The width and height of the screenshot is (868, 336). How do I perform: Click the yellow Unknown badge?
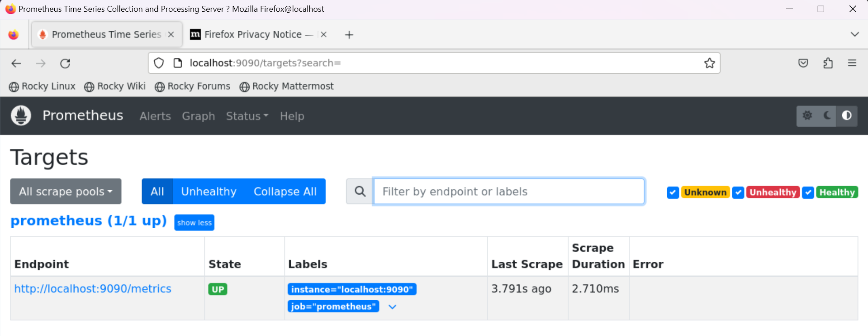point(705,192)
